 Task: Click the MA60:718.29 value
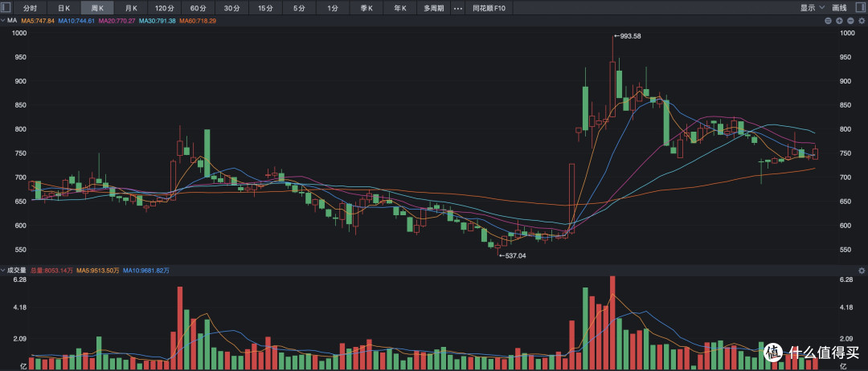coord(198,20)
